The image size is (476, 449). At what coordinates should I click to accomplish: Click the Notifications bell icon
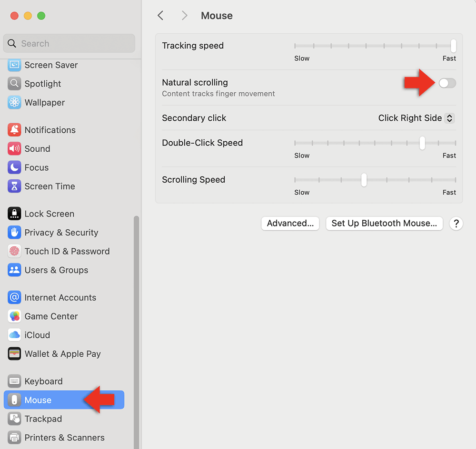[14, 130]
